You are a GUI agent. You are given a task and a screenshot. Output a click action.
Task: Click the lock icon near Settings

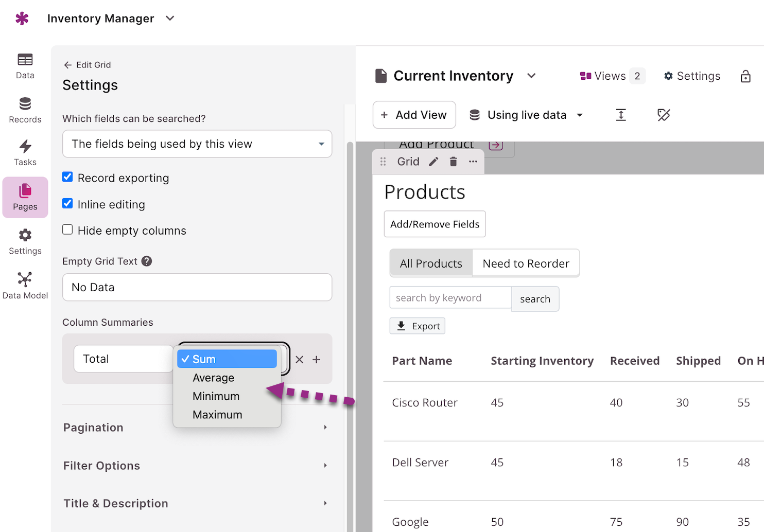745,77
